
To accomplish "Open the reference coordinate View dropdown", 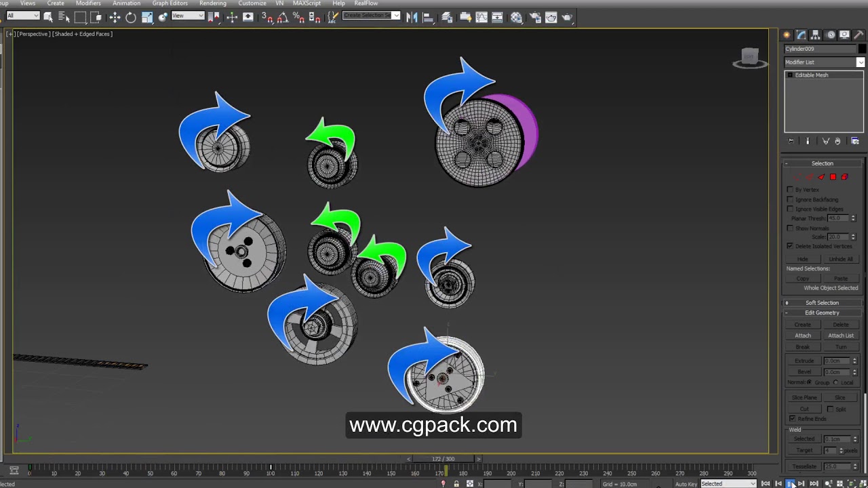I will point(188,16).
